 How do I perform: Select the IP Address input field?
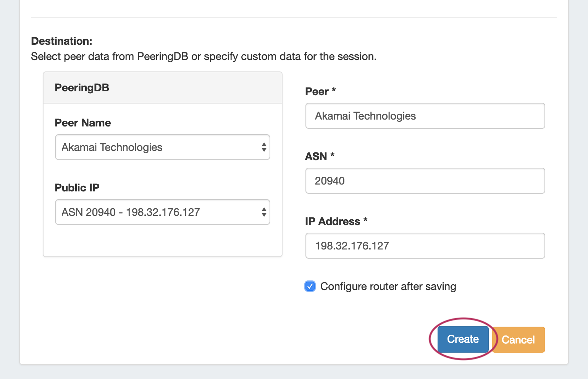point(425,246)
